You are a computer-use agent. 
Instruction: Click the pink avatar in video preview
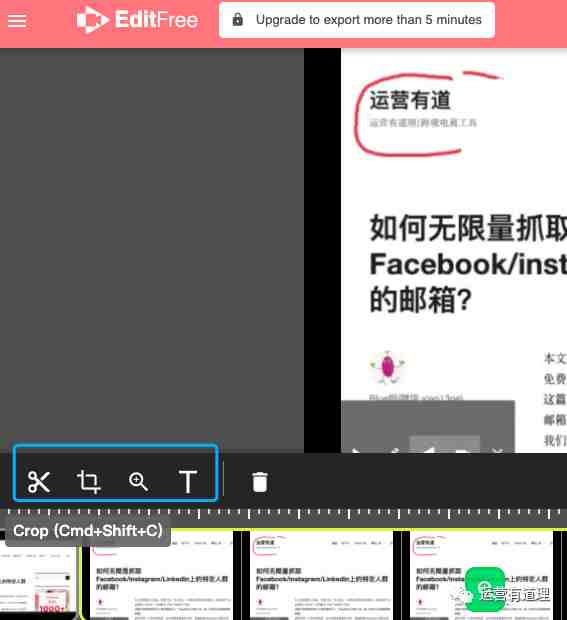(387, 368)
